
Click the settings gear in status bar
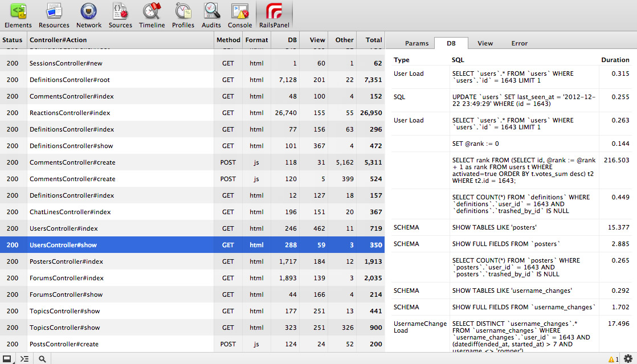[628, 359]
